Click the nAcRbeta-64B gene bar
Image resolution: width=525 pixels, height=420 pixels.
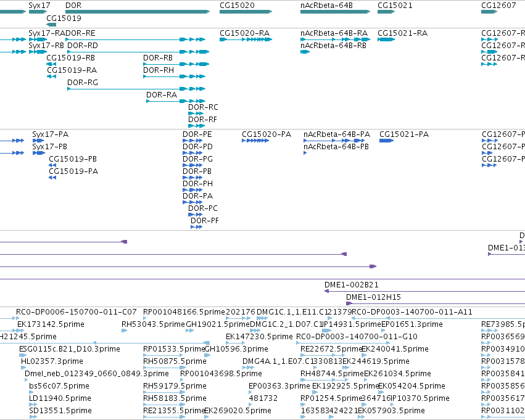(335, 12)
